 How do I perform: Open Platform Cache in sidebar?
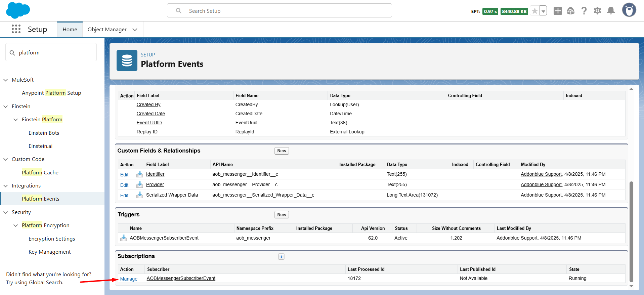pos(40,172)
